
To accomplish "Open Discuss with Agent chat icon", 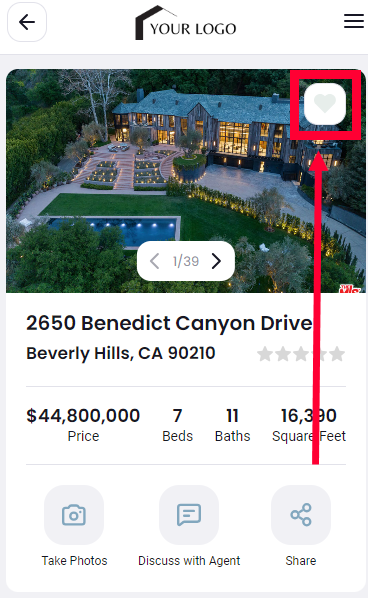I will click(x=189, y=515).
